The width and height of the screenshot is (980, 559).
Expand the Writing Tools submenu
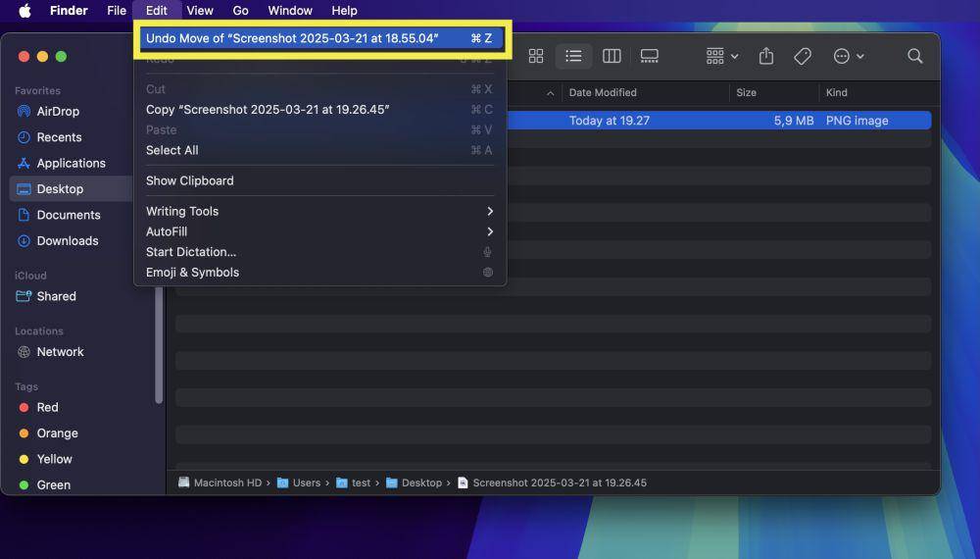320,212
